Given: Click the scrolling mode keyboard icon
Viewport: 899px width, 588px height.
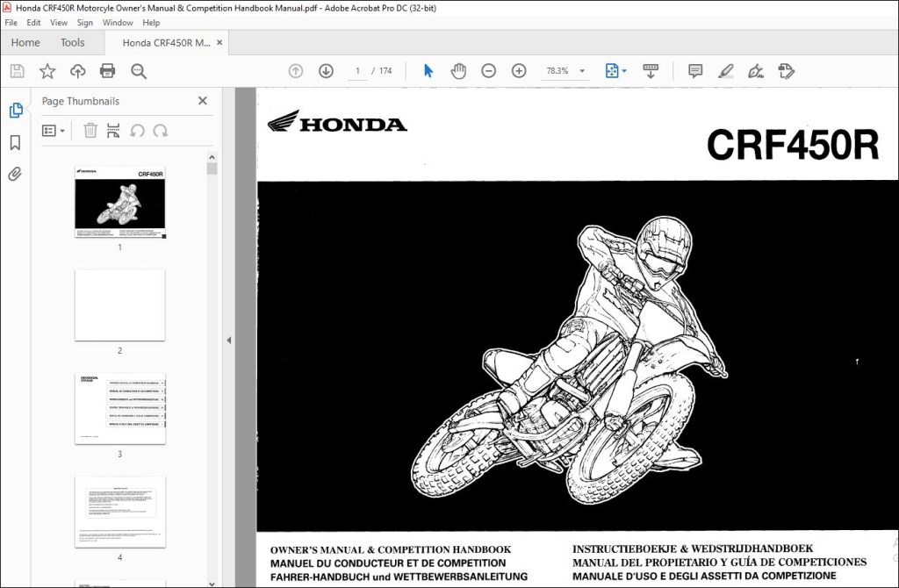Looking at the screenshot, I should click(x=651, y=71).
